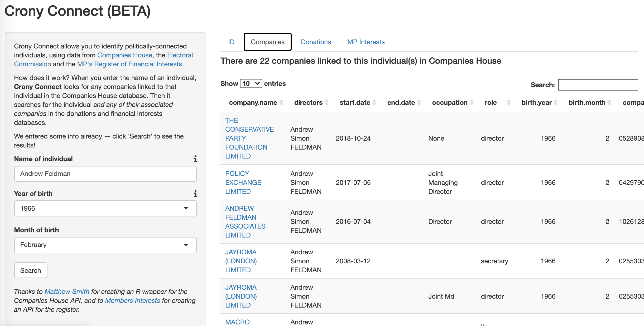Image resolution: width=644 pixels, height=326 pixels.
Task: Sort table by birth.year column arrows
Action: [x=556, y=102]
